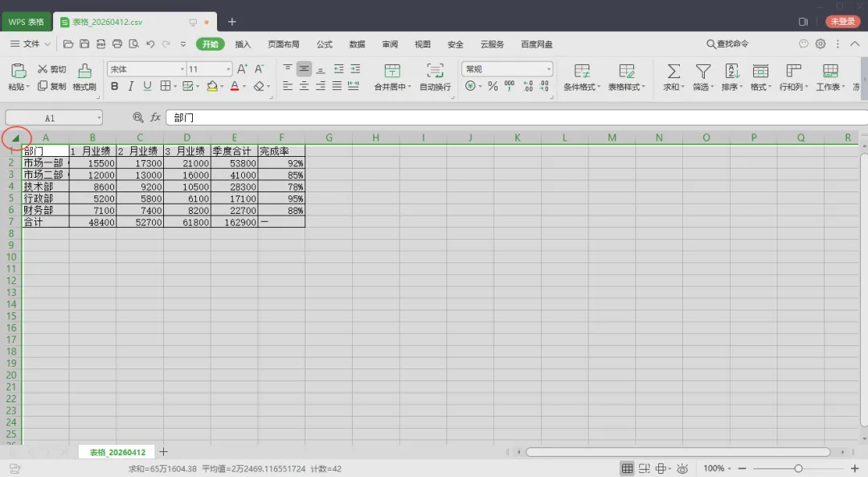Expand the quick access toolbar customize arrow
The width and height of the screenshot is (868, 477).
pos(182,43)
